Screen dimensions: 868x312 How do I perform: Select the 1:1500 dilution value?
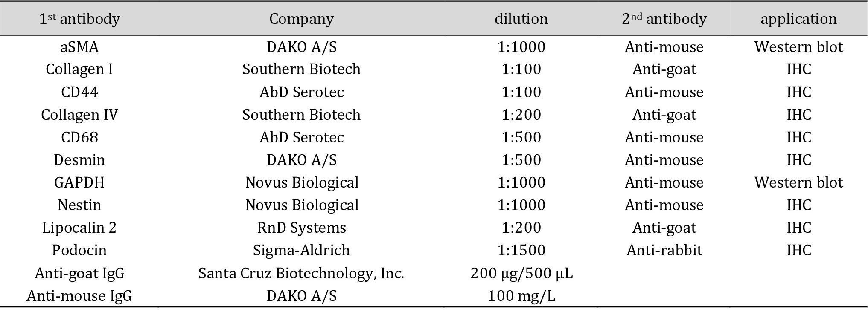[521, 250]
